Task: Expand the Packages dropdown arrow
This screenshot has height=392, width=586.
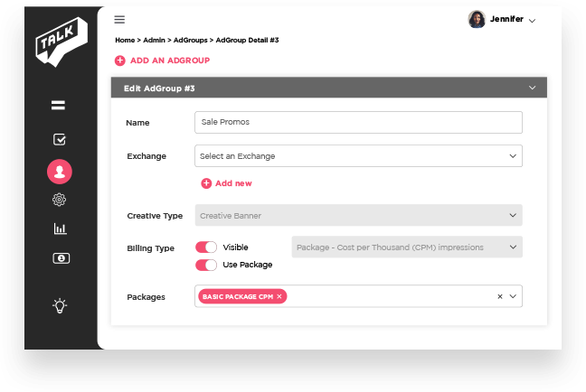Action: point(513,296)
